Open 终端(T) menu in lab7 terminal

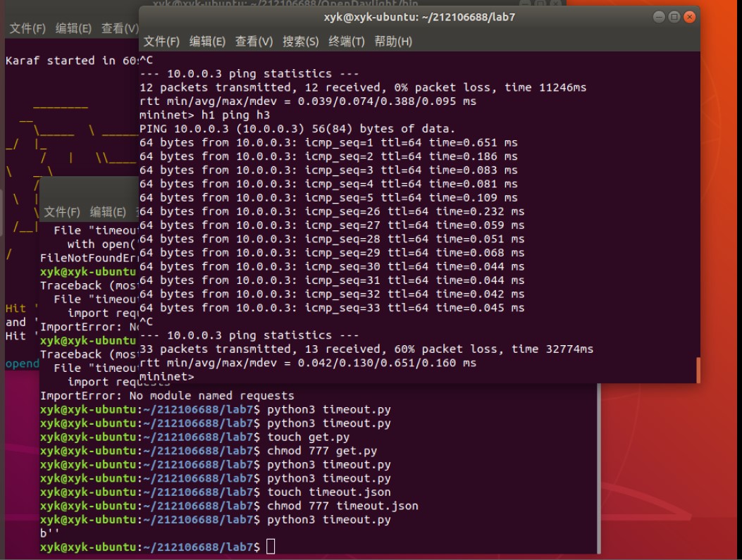(x=347, y=42)
